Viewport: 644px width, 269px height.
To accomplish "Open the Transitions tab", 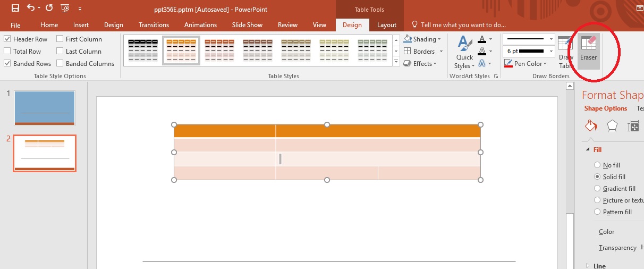I will [x=154, y=25].
